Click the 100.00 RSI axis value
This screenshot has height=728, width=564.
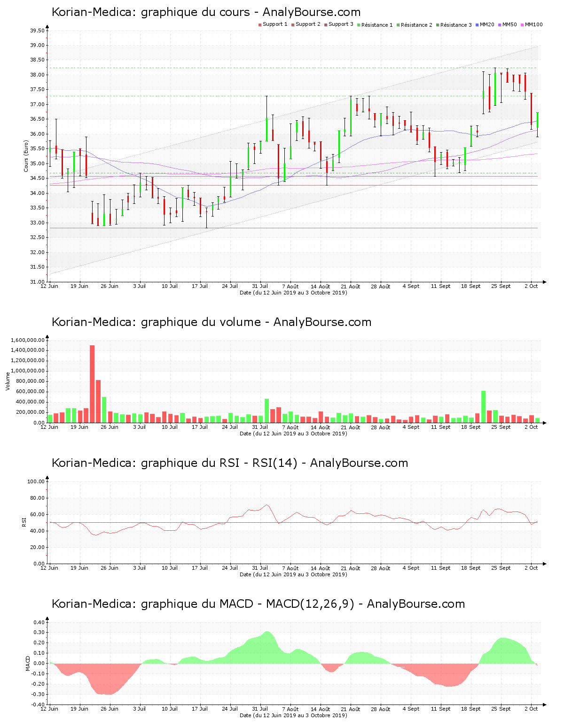(36, 481)
